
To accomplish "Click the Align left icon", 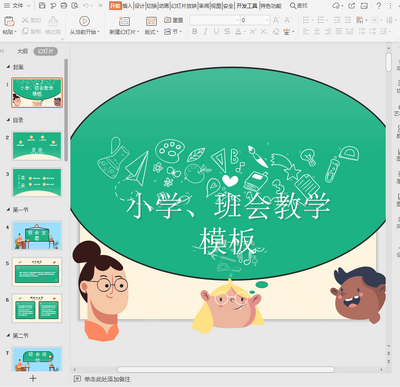I will click(306, 32).
